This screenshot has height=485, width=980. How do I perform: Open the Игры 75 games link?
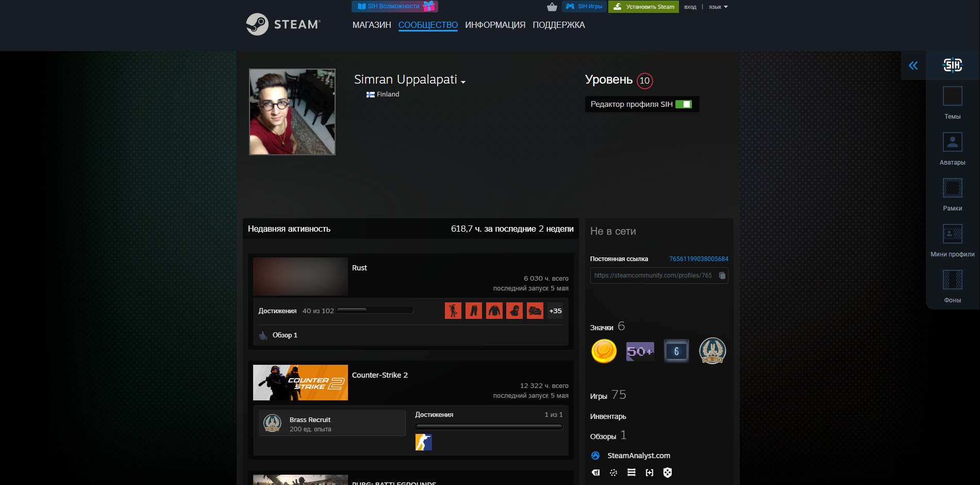click(x=608, y=395)
